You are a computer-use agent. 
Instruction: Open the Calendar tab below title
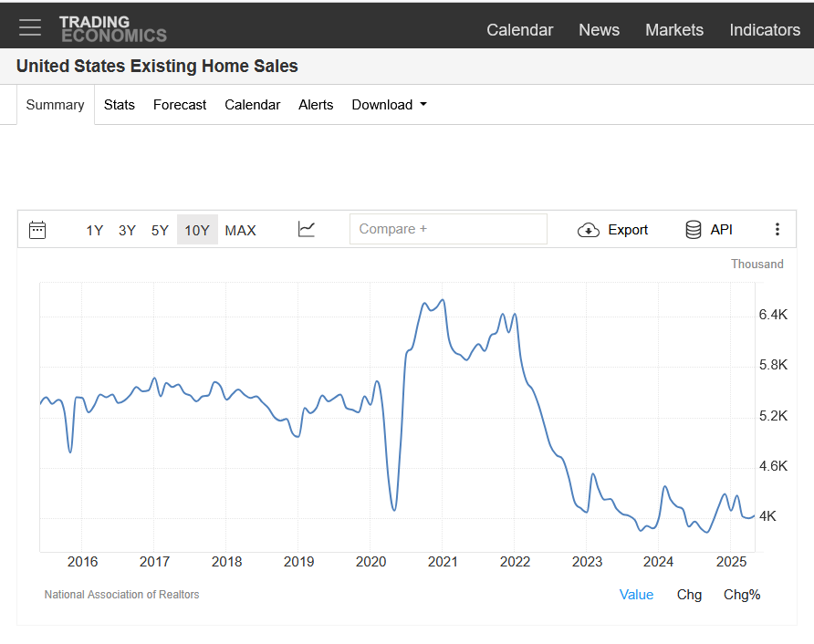[252, 105]
